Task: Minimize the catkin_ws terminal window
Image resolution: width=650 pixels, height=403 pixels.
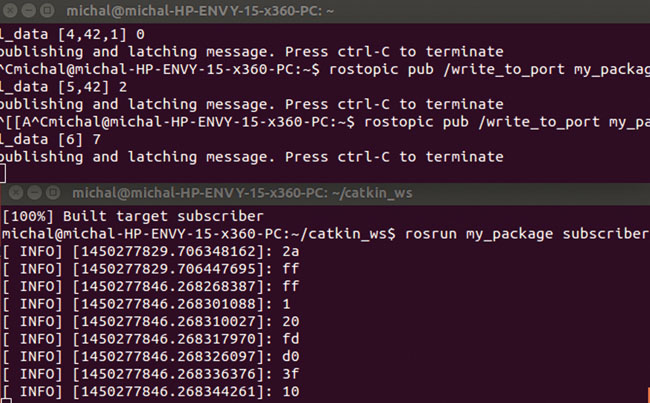Action: click(34, 193)
